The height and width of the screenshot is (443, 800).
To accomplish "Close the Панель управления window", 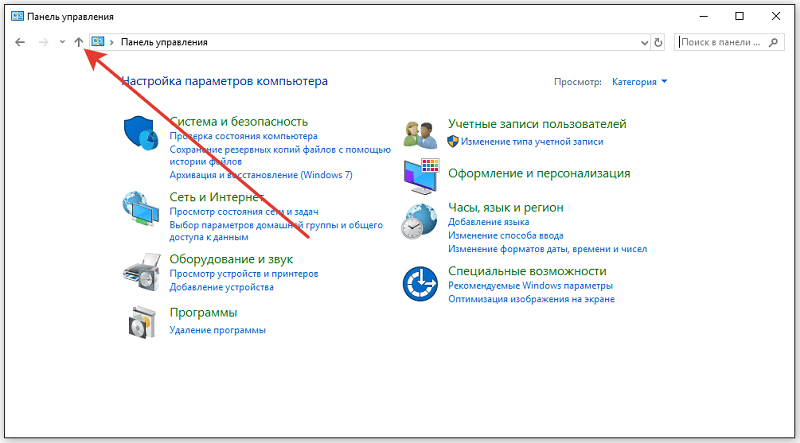I will coord(776,16).
